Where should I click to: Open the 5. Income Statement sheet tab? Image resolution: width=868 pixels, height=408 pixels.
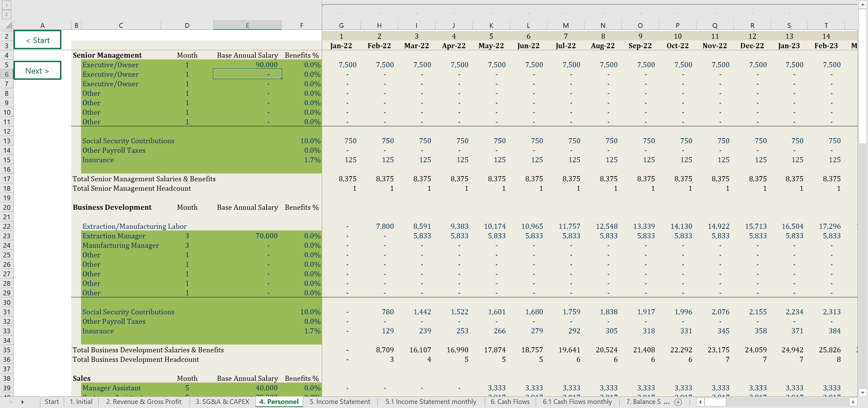339,402
